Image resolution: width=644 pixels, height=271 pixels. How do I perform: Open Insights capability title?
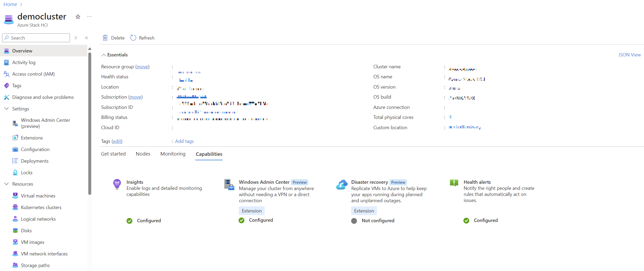click(x=135, y=182)
